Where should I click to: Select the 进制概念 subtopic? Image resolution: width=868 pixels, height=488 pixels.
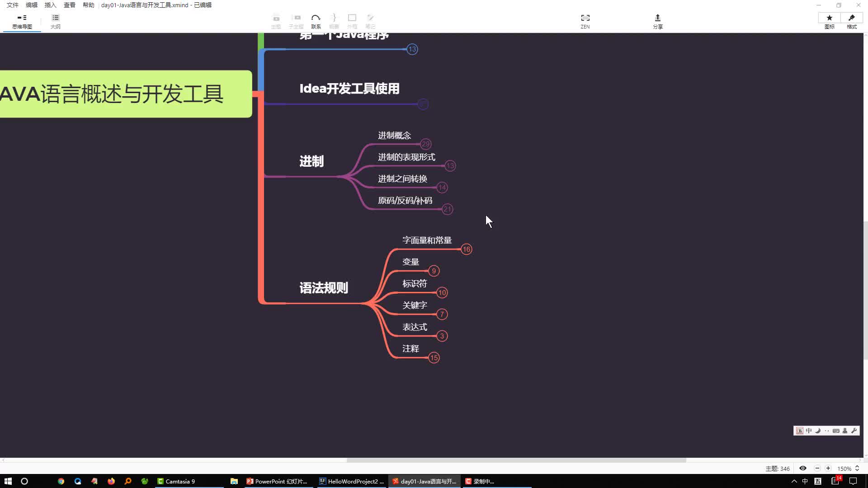pos(395,136)
